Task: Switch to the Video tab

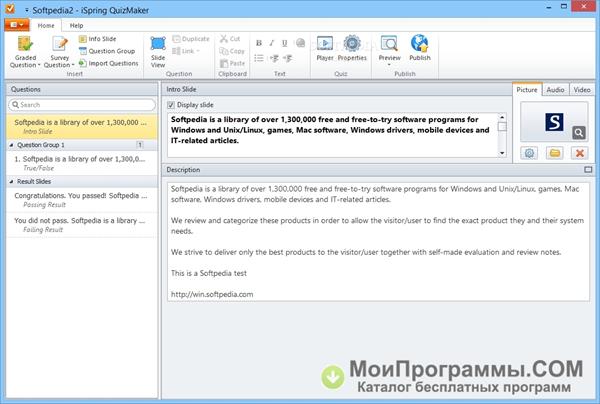Action: [x=582, y=90]
